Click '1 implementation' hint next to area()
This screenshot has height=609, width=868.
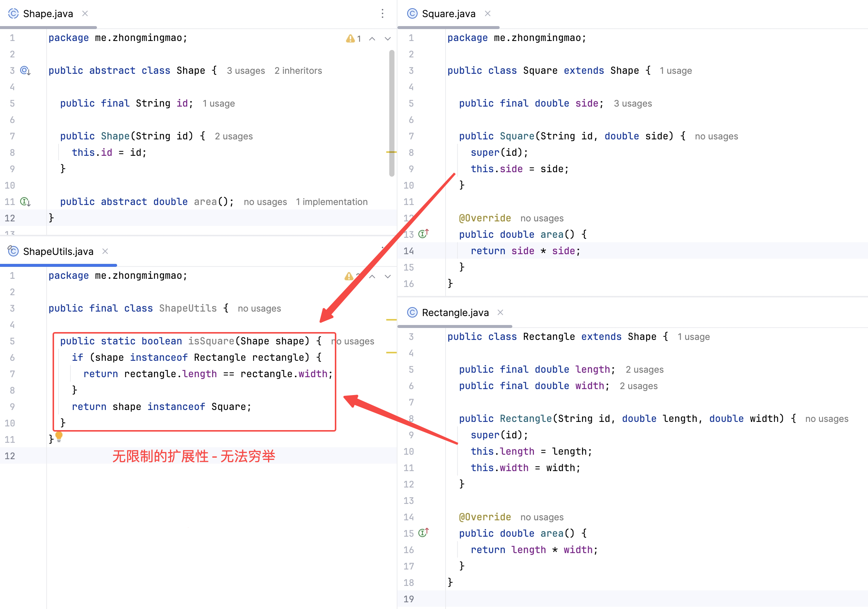(x=331, y=202)
